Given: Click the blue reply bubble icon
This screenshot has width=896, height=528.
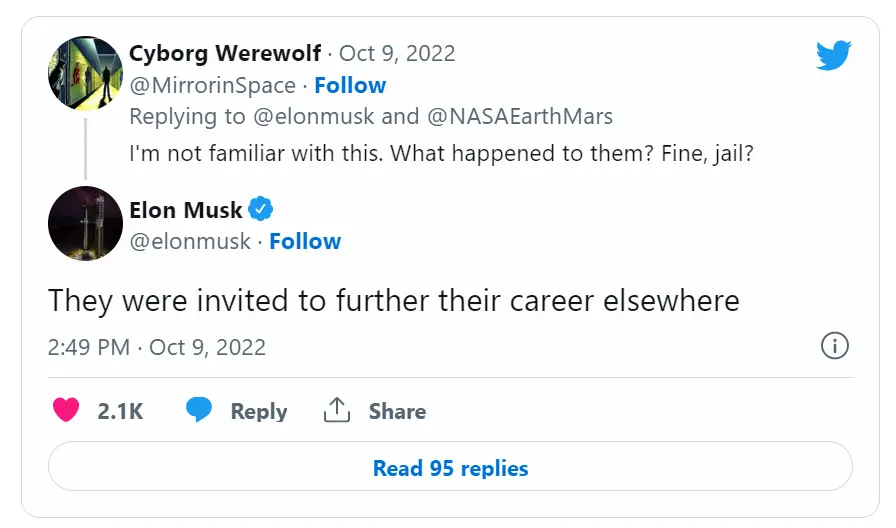Looking at the screenshot, I should coord(199,411).
